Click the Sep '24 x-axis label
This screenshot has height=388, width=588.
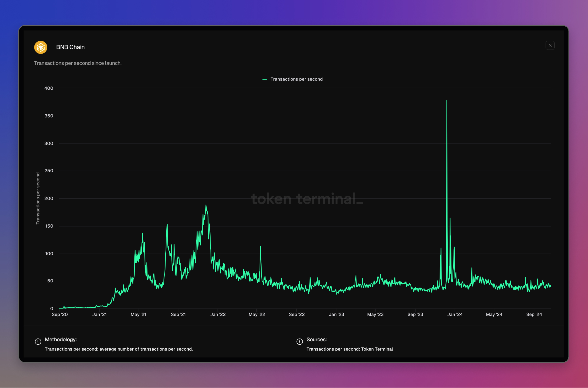(534, 315)
